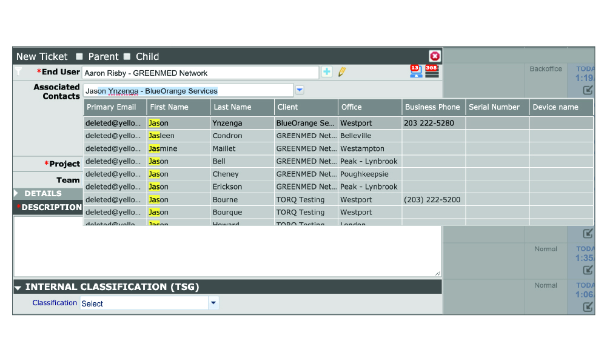Sort by the Client column header

point(287,107)
